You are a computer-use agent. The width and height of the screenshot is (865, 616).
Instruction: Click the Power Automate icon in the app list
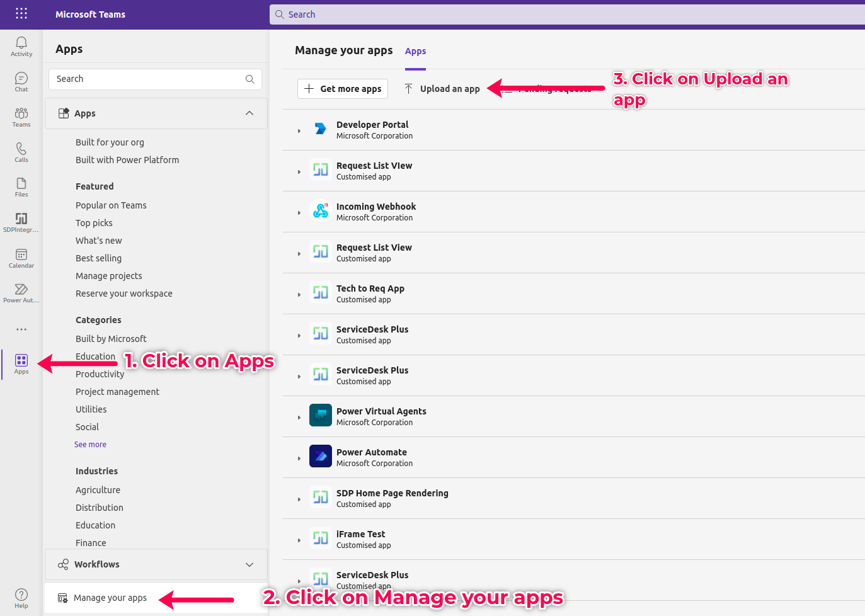click(x=321, y=457)
